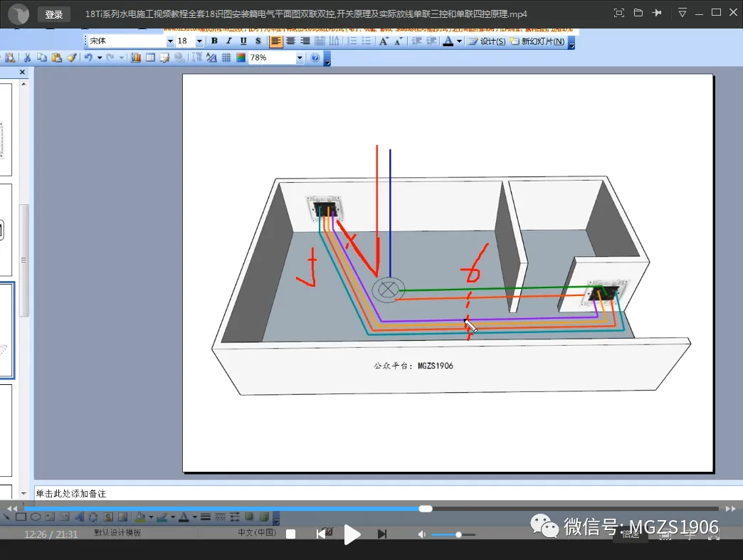Decrease font size with small A
This screenshot has height=560, width=743.
pyautogui.click(x=398, y=41)
